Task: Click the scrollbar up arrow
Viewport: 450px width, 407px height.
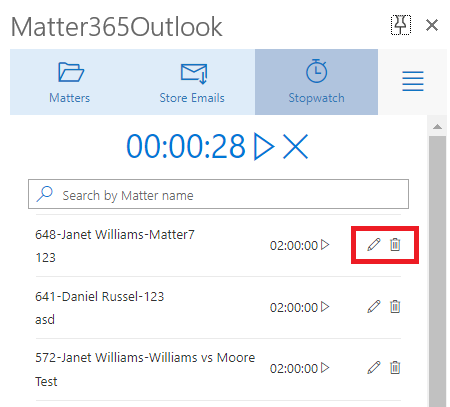Action: (x=437, y=127)
